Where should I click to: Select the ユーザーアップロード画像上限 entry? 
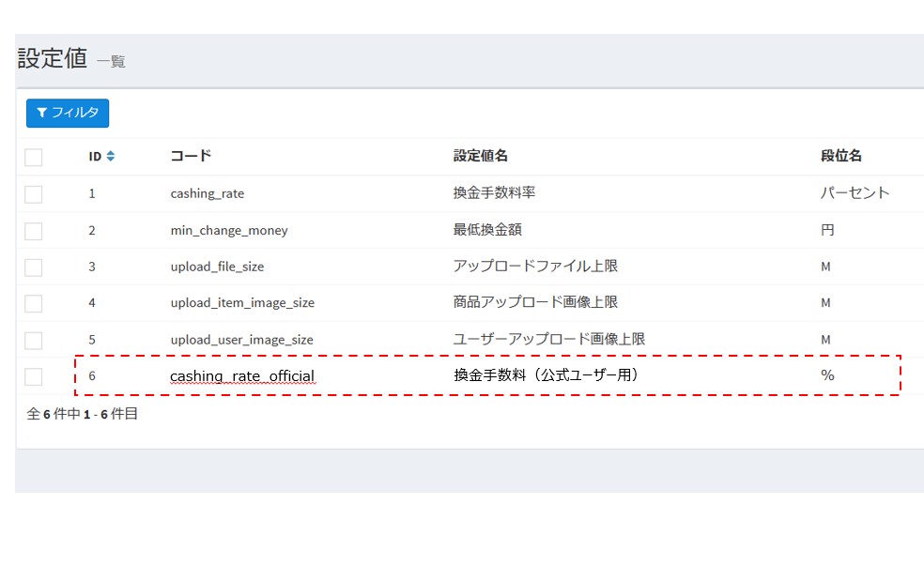coord(549,340)
